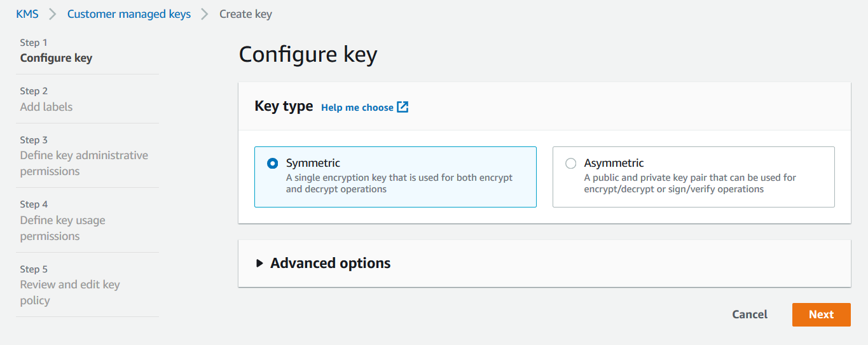Select Step 1 Configure key in sidebar
Viewport: 868px width, 345px height.
point(56,58)
